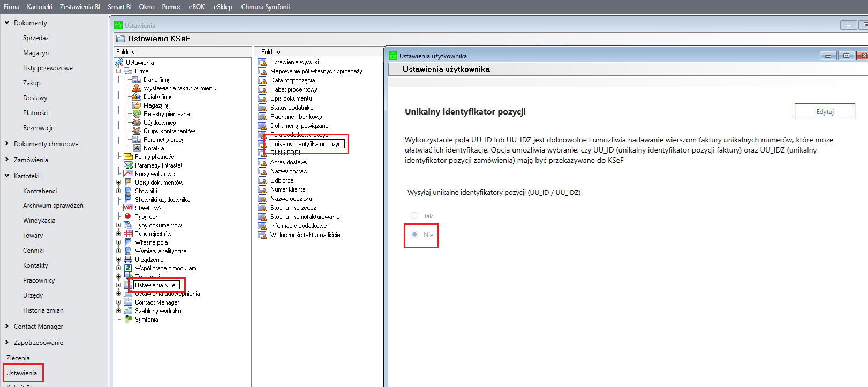Select Rachunek bankowy in the folder list
The image size is (868, 387).
tap(296, 117)
